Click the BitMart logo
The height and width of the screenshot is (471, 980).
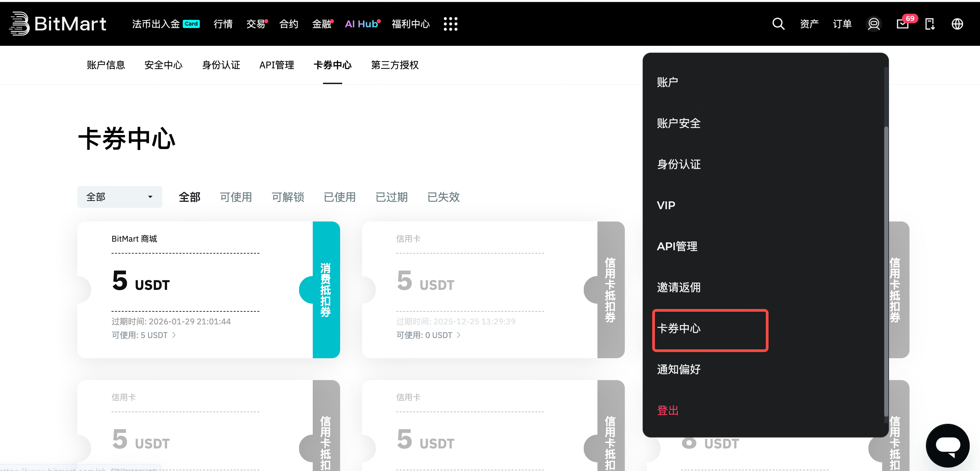[57, 24]
